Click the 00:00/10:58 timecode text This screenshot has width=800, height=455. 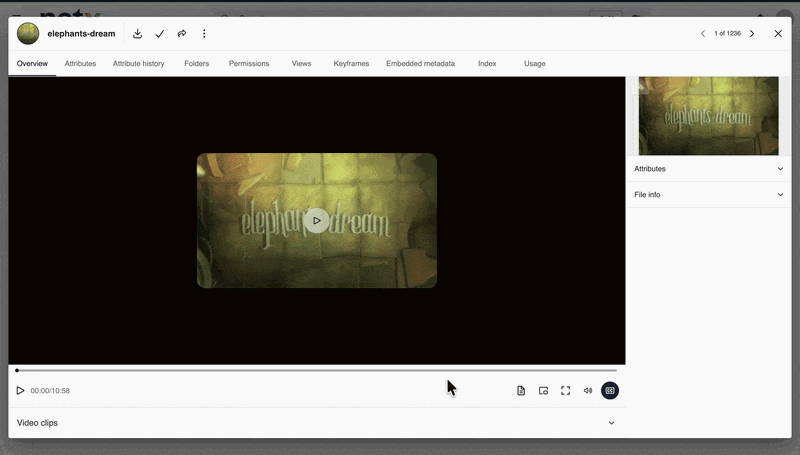point(50,391)
